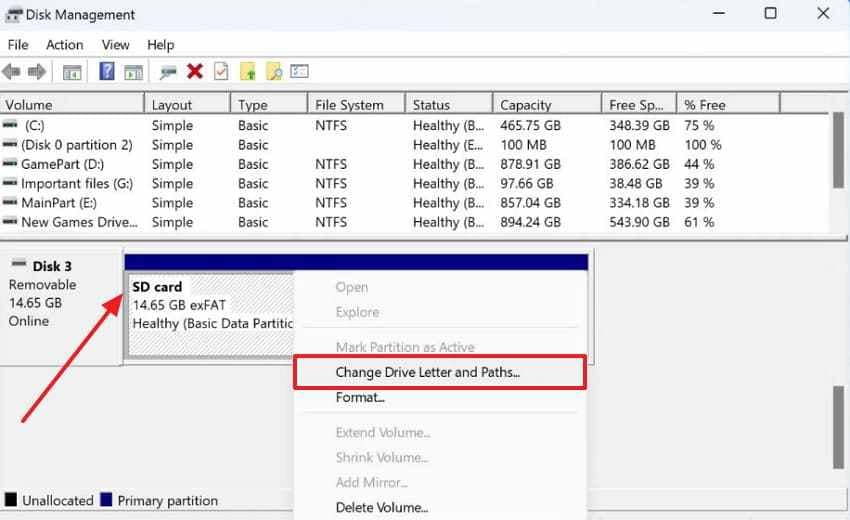Select the GamePart (D:) volume row
Screen dimensions: 850x520
pos(415,164)
